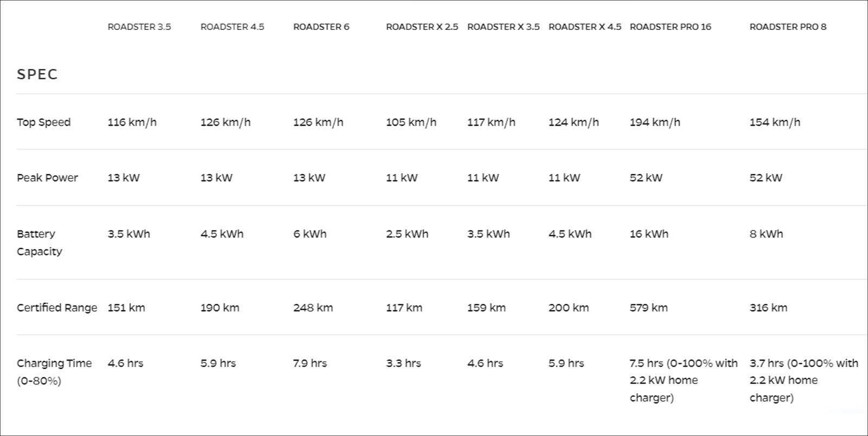Screen dimensions: 868x436
Task: Click the 7.9 hrs charging time cell
Action: pos(310,363)
